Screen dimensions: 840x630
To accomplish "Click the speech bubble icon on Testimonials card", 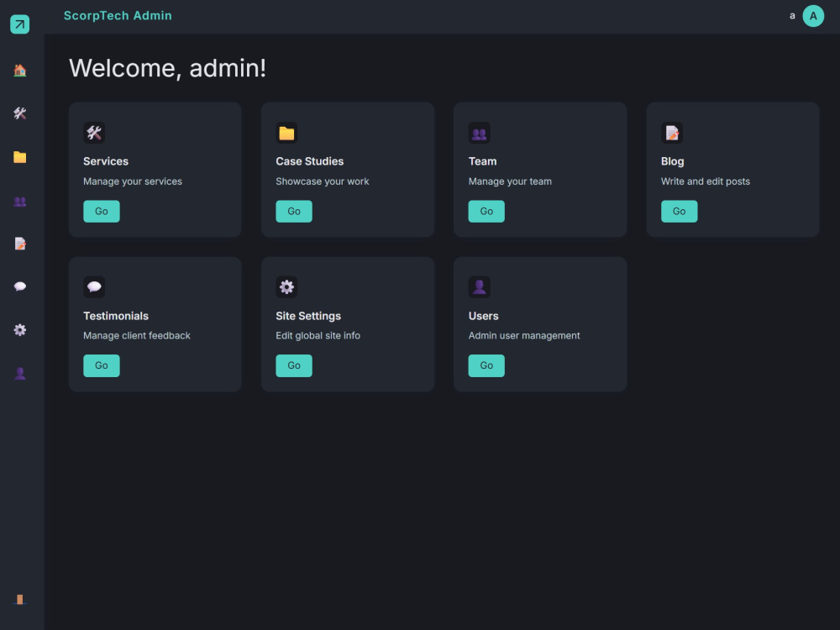I will click(94, 287).
